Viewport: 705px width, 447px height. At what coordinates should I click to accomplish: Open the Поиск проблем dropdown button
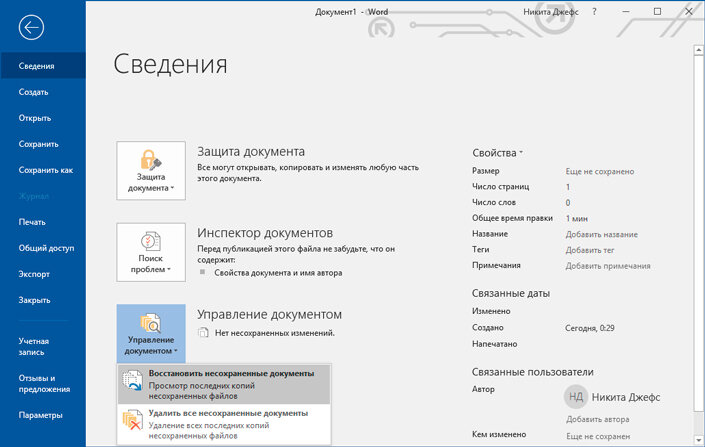(151, 252)
